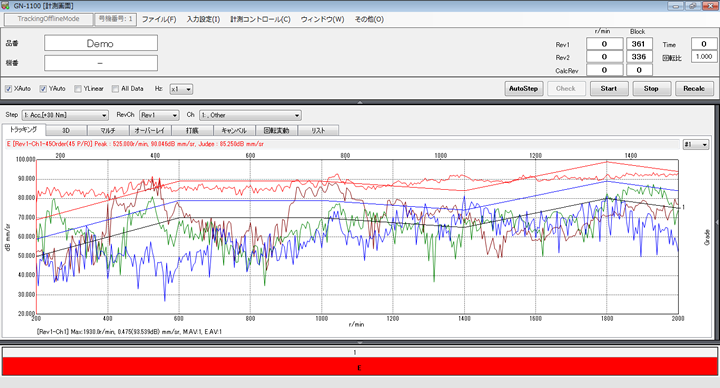Open the RevCh Rev1 dropdown
720x388 pixels.
point(159,115)
